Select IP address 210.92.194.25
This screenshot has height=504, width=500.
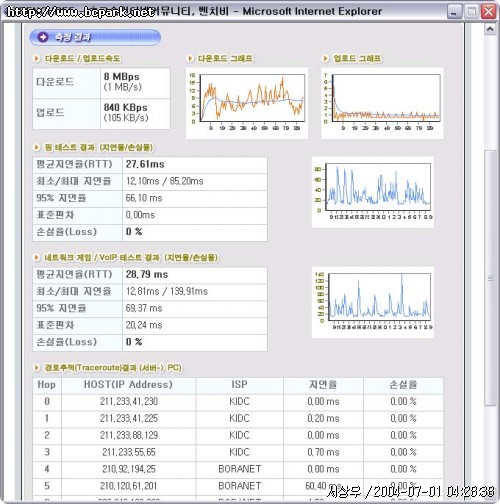129,469
